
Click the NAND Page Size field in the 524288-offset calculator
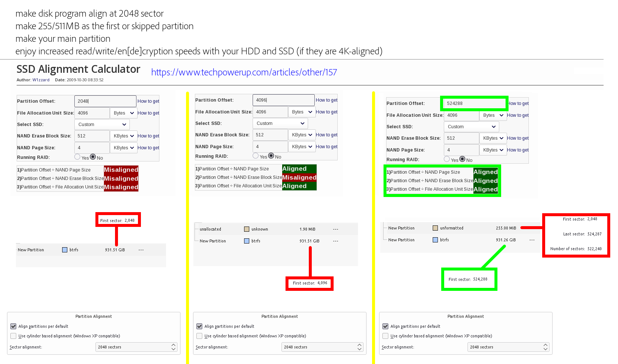point(462,150)
